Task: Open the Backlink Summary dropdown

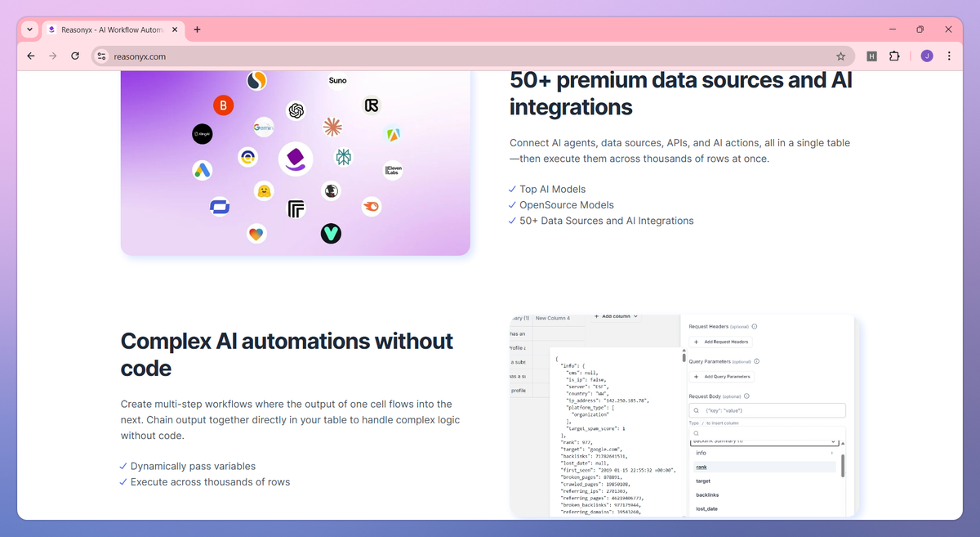Action: 764,442
